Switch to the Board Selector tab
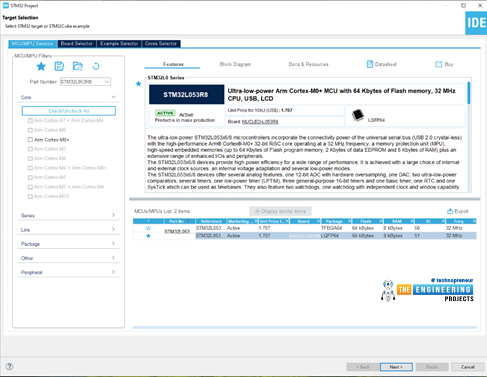The height and width of the screenshot is (377, 487). 77,44
